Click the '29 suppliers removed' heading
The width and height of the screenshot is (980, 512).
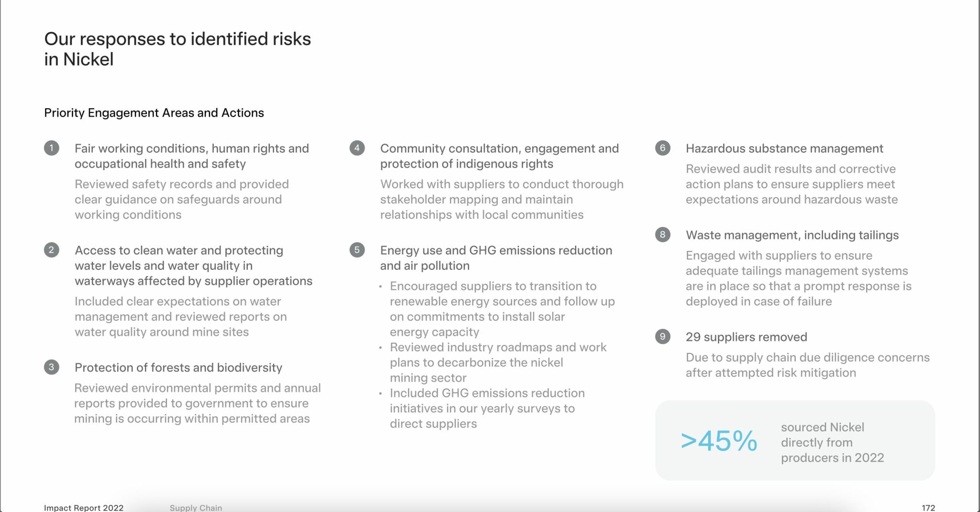point(746,337)
